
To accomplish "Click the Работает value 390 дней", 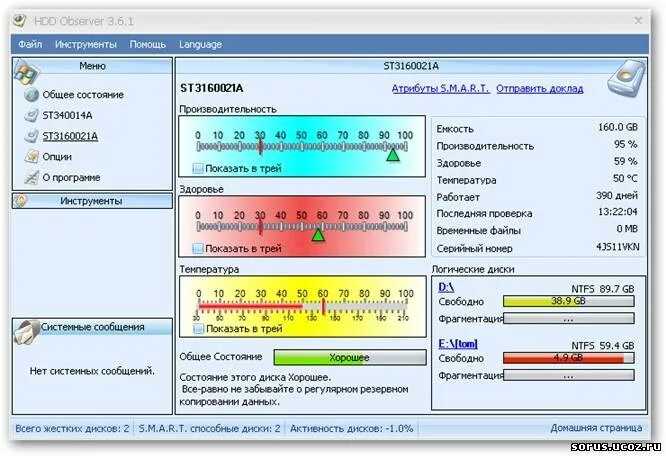I will click(x=617, y=195).
